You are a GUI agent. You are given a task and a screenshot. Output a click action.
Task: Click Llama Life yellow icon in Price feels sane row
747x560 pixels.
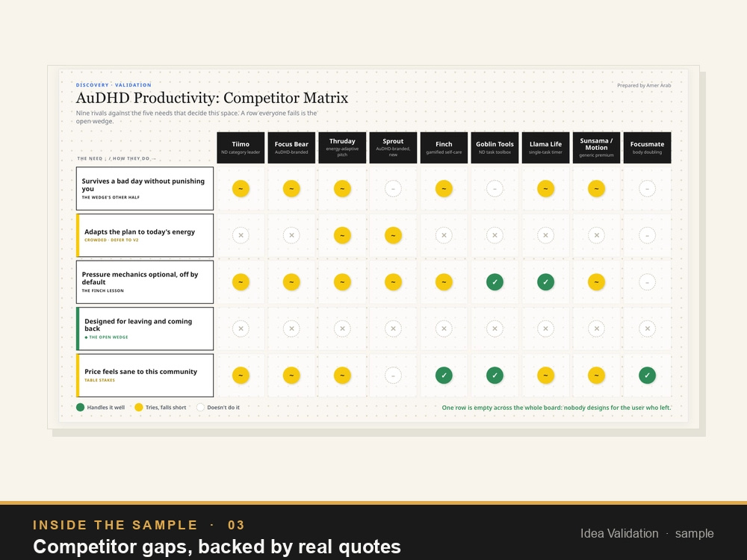(x=545, y=376)
